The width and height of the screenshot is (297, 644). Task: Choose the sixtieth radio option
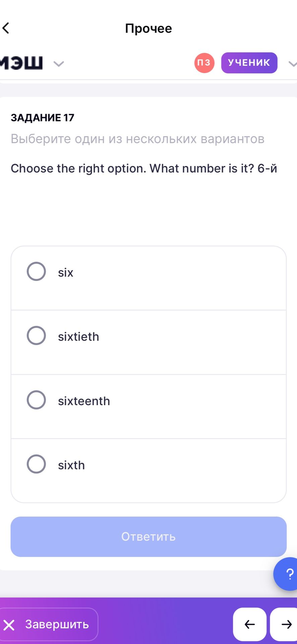(36, 335)
